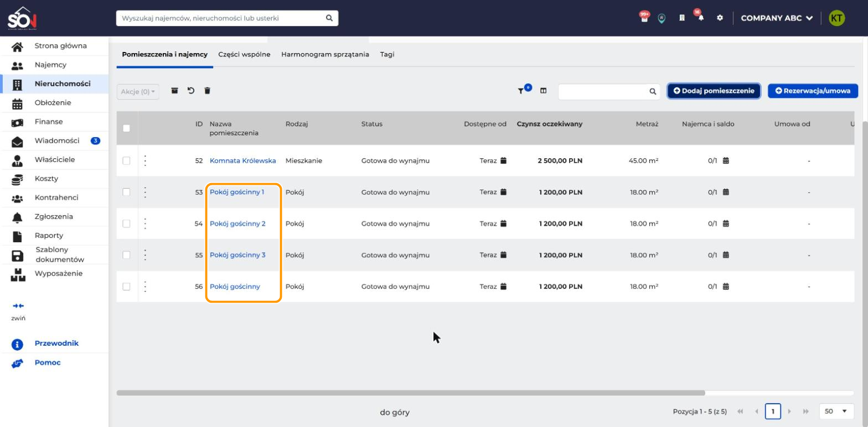This screenshot has width=868, height=427.
Task: Open the Harmonogram sprzątania tab
Action: coord(325,55)
